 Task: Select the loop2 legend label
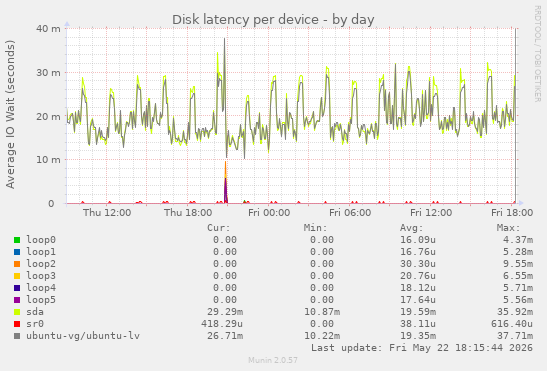tap(41, 264)
